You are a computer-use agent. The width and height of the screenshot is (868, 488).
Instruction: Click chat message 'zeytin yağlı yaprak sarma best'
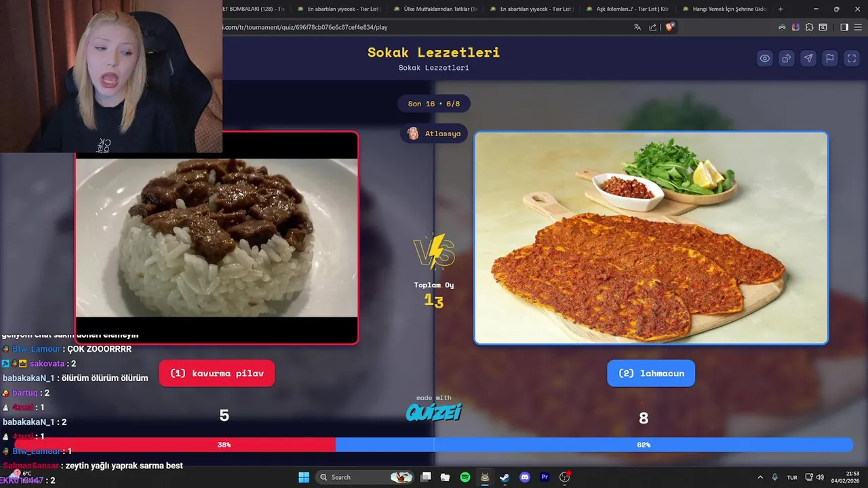coord(124,466)
